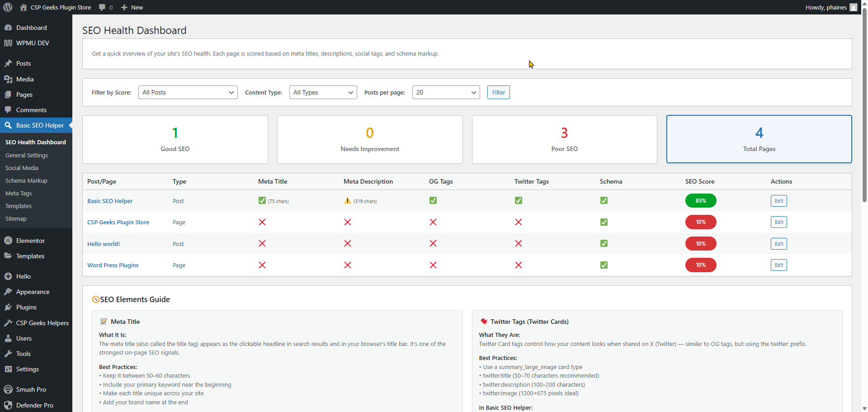
Task: Select General Settings in the sidebar
Action: (27, 155)
